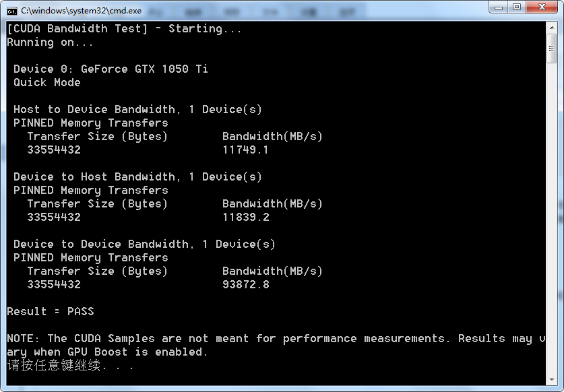Click the scrollbar up arrow
564x392 pixels.
pyautogui.click(x=551, y=28)
